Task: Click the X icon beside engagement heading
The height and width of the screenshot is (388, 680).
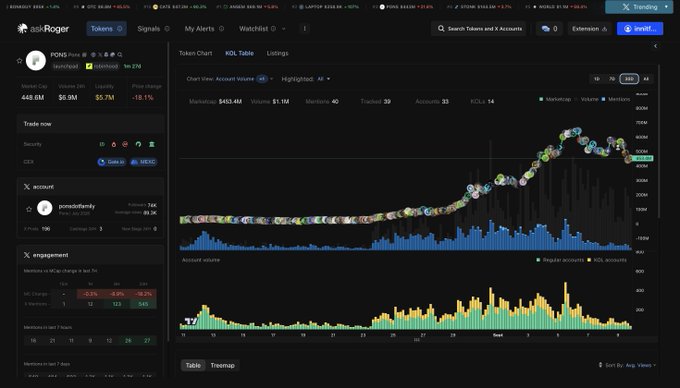Action: [x=27, y=255]
